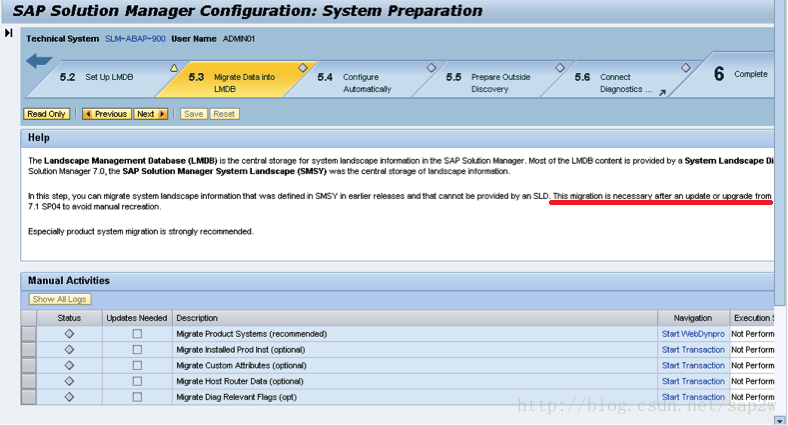Click the Description column header

coord(415,318)
